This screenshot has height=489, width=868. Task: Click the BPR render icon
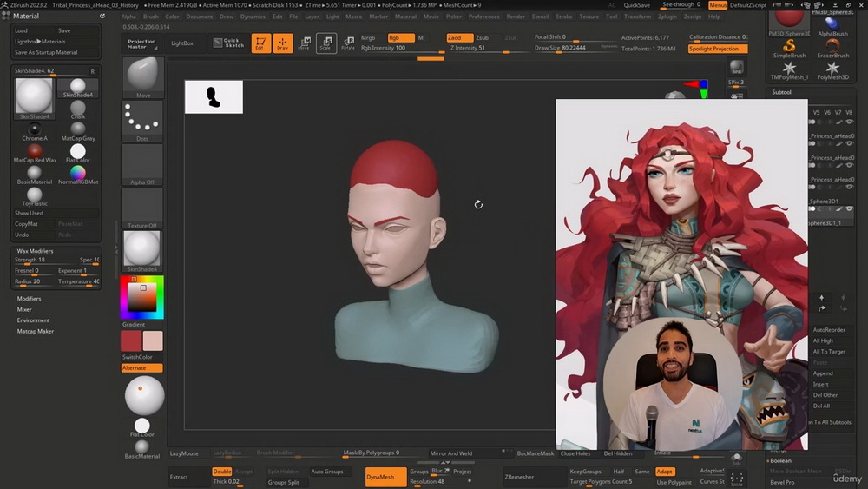pyautogui.click(x=736, y=67)
